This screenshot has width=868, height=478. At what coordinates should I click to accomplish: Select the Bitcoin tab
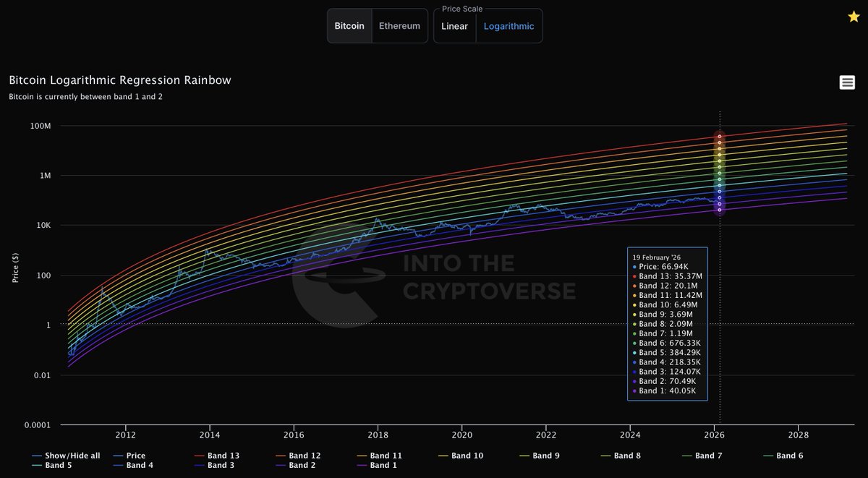click(x=349, y=25)
